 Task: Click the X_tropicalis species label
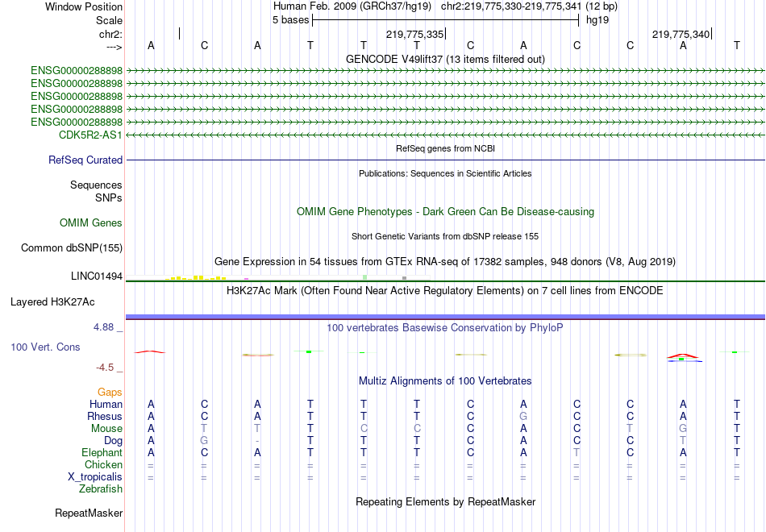95,477
